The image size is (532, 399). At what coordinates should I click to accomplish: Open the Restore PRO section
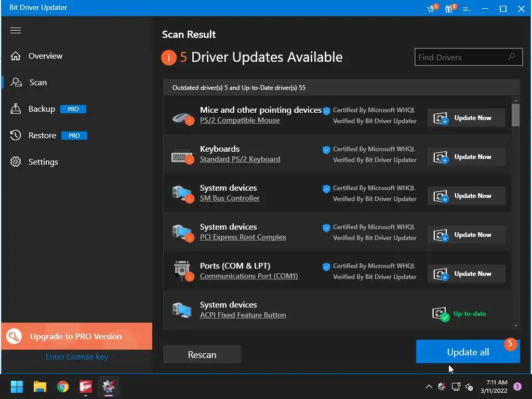48,136
